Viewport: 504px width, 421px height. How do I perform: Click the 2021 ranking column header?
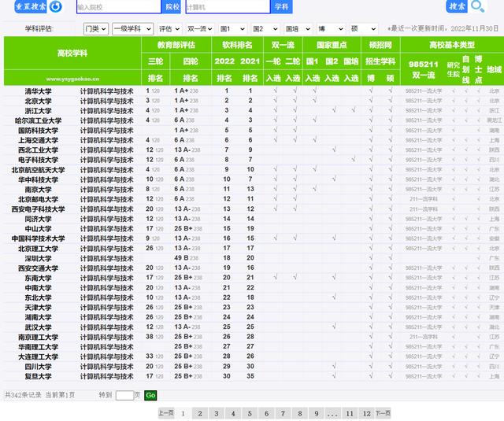pos(250,61)
